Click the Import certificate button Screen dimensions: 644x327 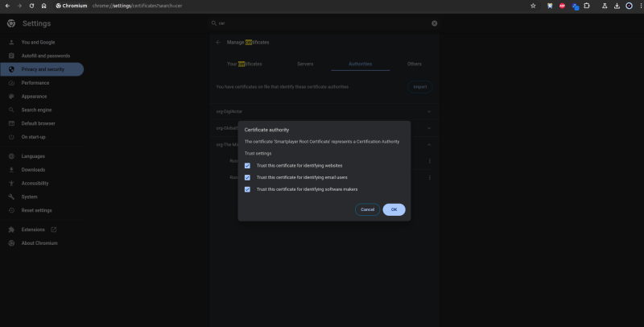[x=419, y=87]
